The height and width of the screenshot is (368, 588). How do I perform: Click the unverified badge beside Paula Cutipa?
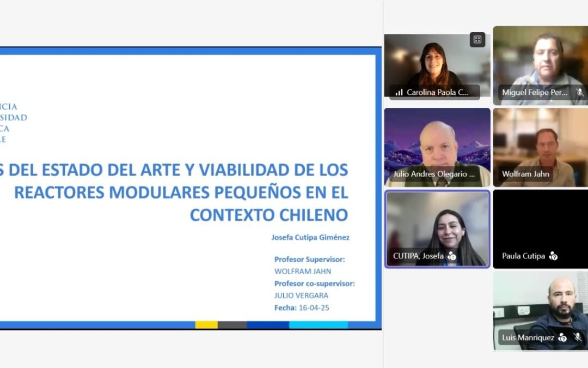coord(553,256)
